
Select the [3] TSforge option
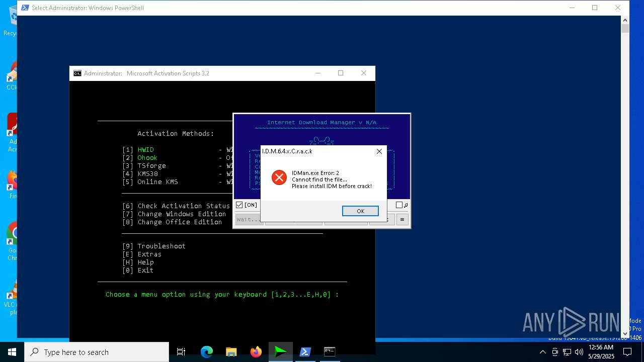(x=144, y=166)
